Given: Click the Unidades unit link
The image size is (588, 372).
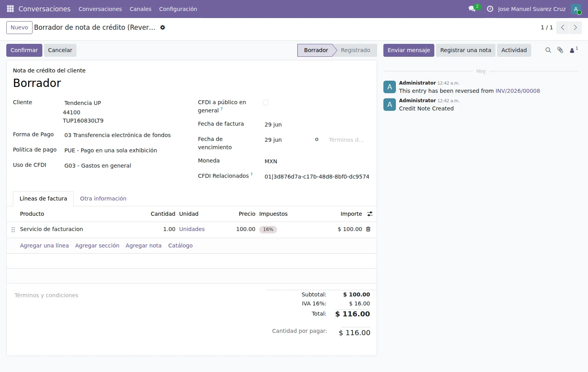Looking at the screenshot, I should pyautogui.click(x=192, y=229).
